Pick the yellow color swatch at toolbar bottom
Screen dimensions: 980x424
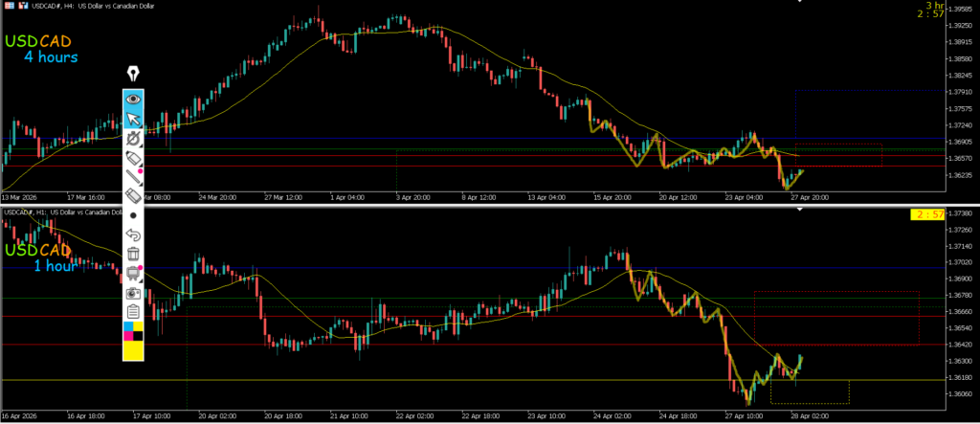[133, 349]
